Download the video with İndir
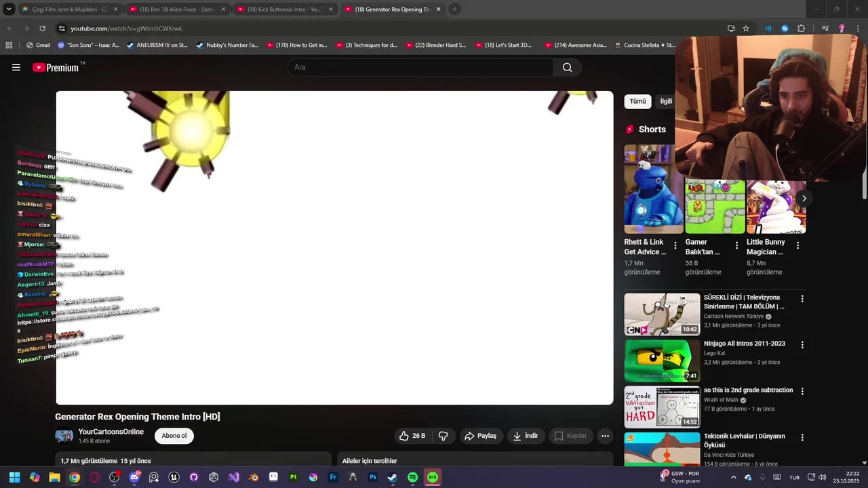Viewport: 868px width, 488px height. pos(526,436)
